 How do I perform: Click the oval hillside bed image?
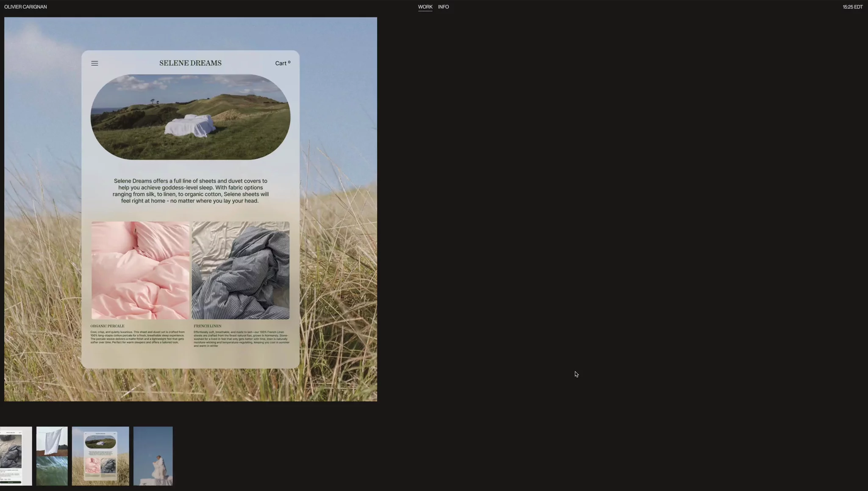tap(190, 117)
